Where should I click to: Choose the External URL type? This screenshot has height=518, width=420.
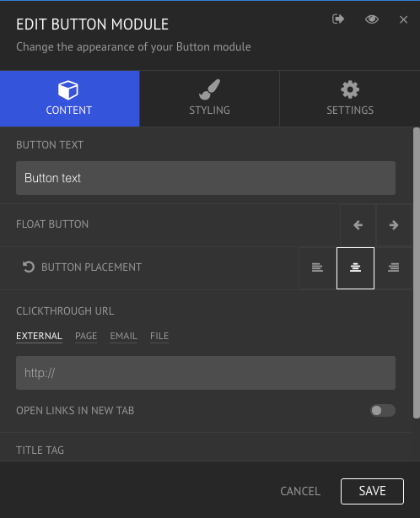click(40, 336)
